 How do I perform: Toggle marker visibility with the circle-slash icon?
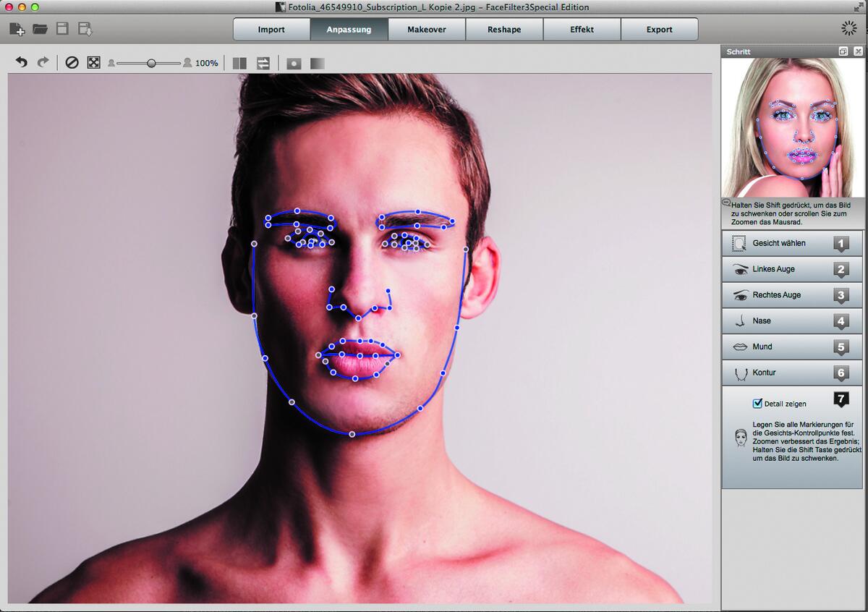point(71,63)
